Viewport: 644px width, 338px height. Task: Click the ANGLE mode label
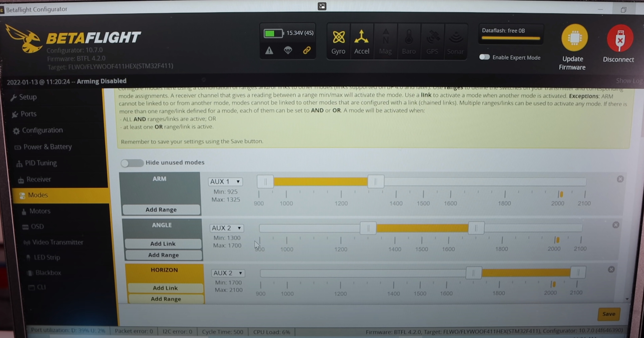pos(162,225)
